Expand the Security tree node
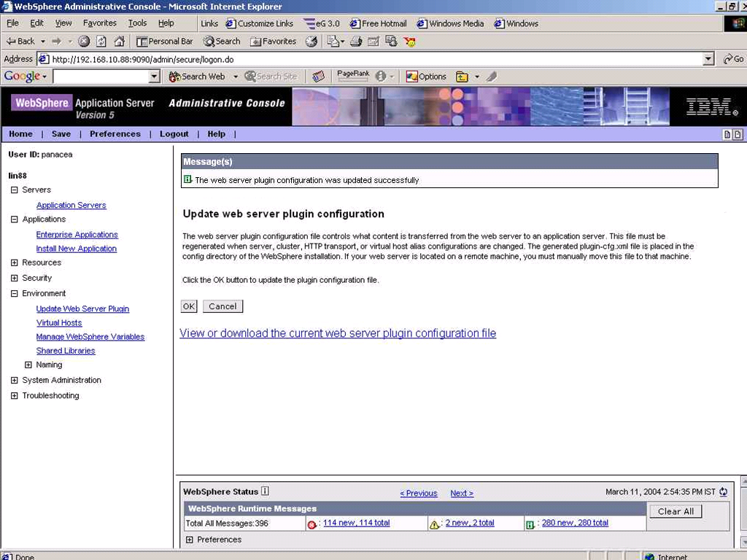This screenshot has width=747, height=560. tap(15, 278)
